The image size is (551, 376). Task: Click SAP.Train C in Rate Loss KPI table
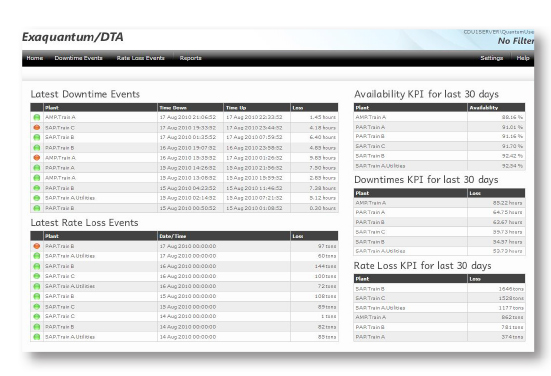pos(370,298)
